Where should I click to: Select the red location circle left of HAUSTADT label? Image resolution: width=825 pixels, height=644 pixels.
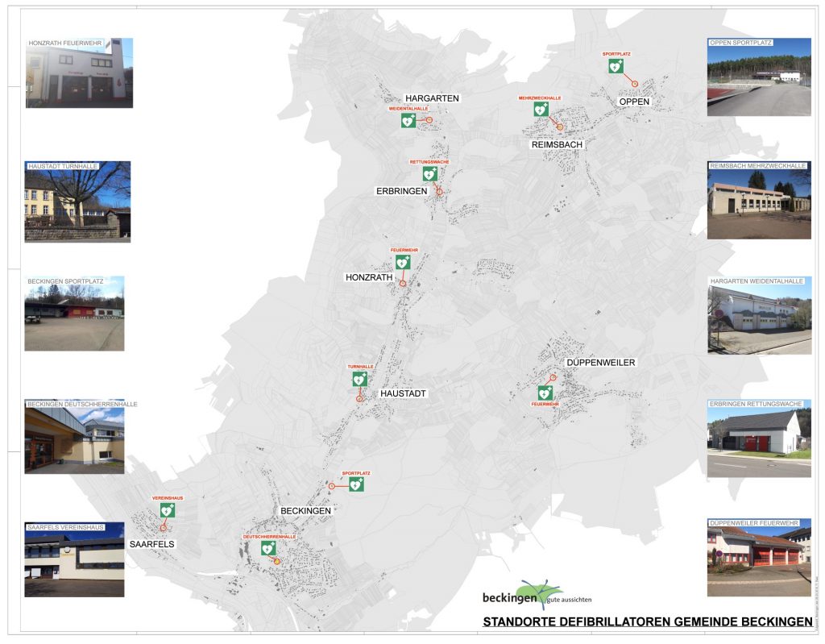tap(359, 399)
